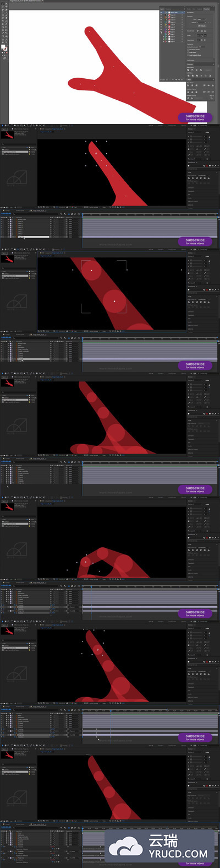Choose the Type tool in Illustrator's toolbar

tap(3, 13)
